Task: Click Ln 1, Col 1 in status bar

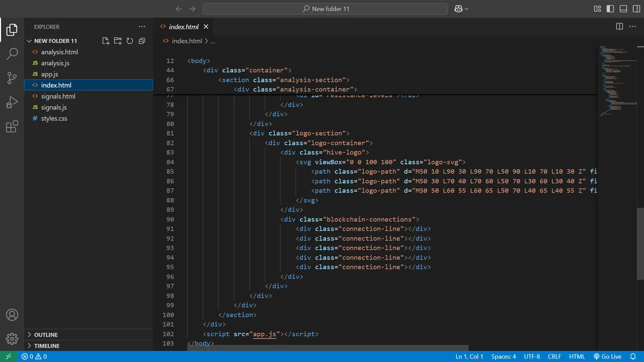Action: [x=469, y=356]
